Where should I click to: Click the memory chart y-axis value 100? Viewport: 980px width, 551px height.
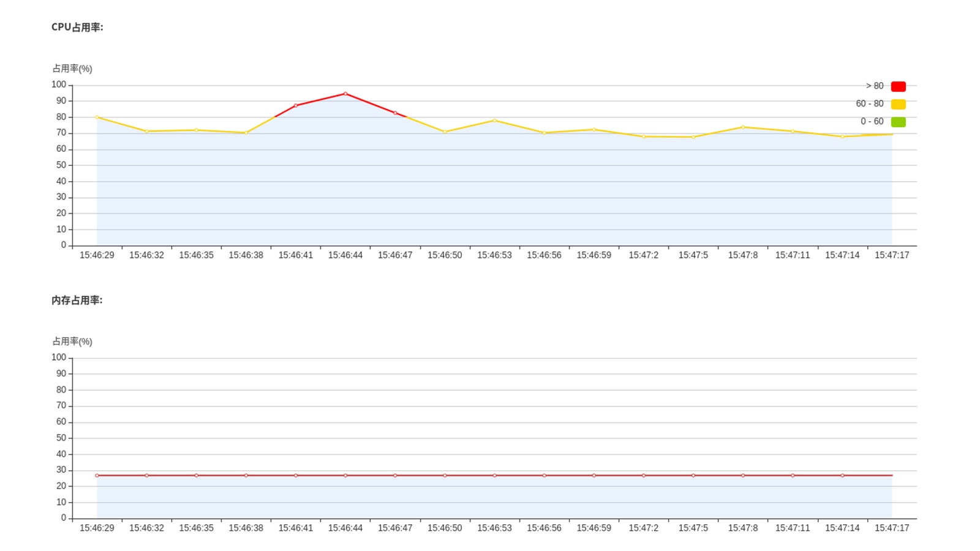coord(59,358)
